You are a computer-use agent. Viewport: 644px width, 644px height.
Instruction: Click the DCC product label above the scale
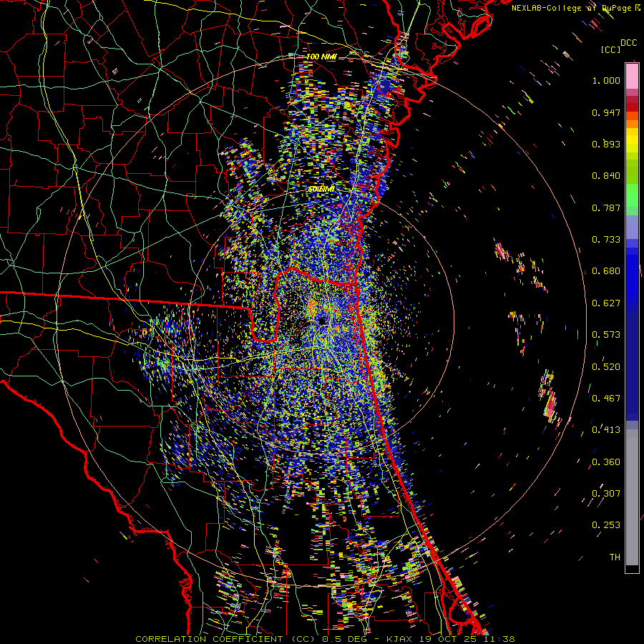coord(628,42)
